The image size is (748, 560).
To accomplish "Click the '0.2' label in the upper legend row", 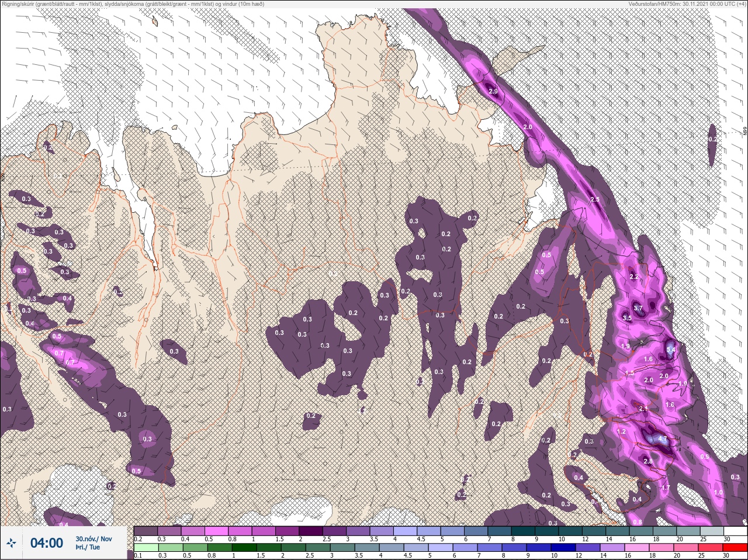I will coord(138,539).
